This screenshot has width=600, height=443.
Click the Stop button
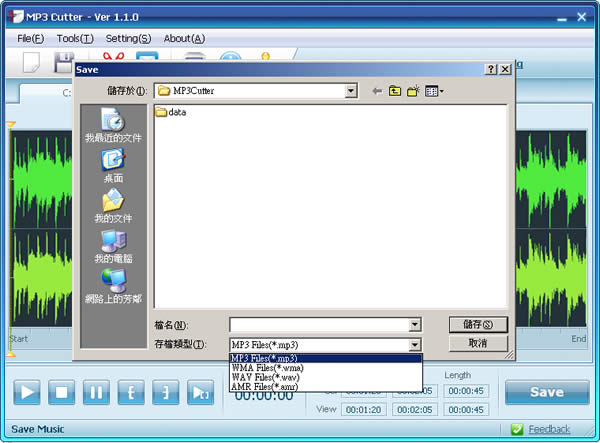[61, 393]
